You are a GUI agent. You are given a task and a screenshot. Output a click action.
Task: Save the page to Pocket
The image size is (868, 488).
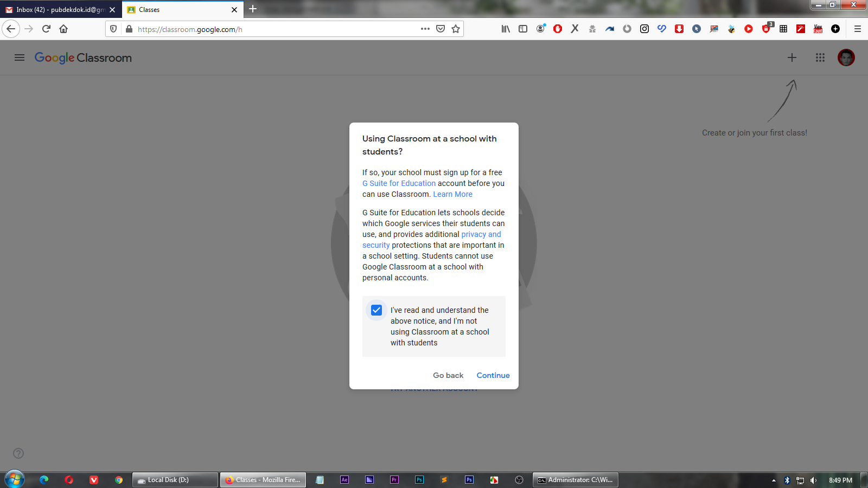[441, 29]
